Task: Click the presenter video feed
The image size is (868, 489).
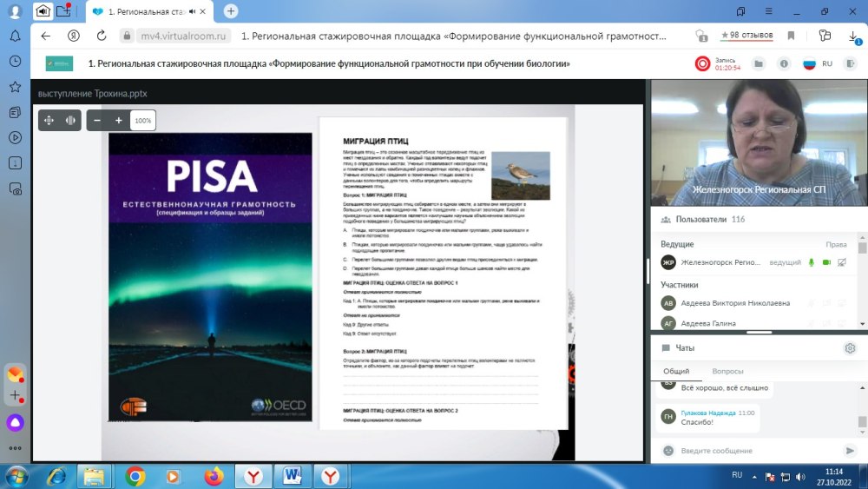Action: [x=759, y=142]
